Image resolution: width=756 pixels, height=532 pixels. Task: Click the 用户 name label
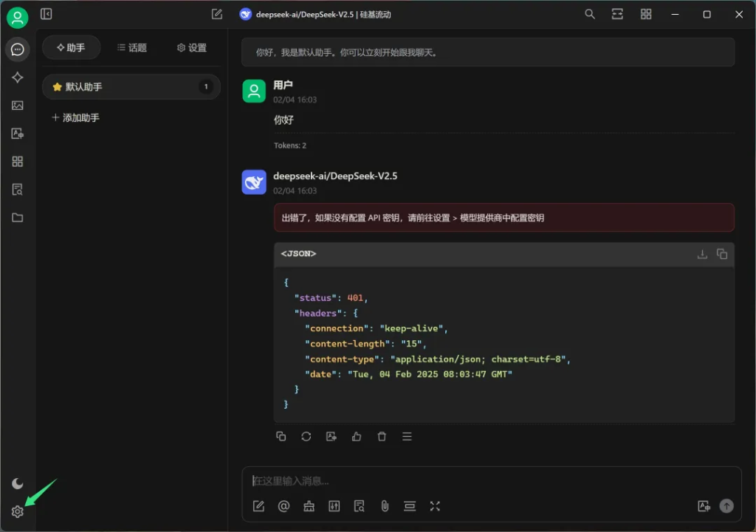click(x=283, y=86)
